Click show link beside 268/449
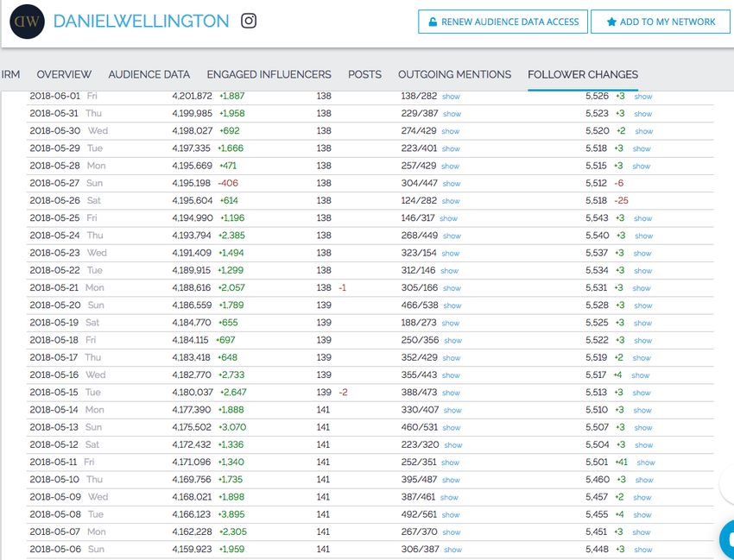 (x=452, y=236)
